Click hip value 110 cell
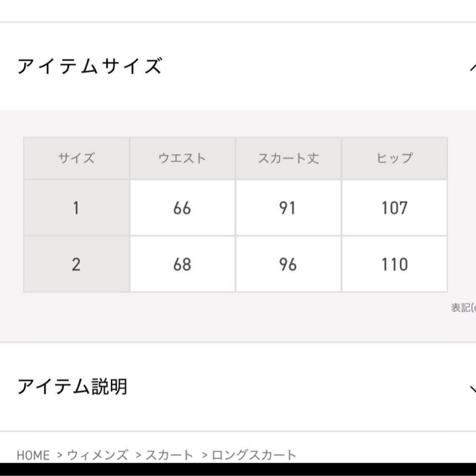The image size is (476, 476). (394, 264)
